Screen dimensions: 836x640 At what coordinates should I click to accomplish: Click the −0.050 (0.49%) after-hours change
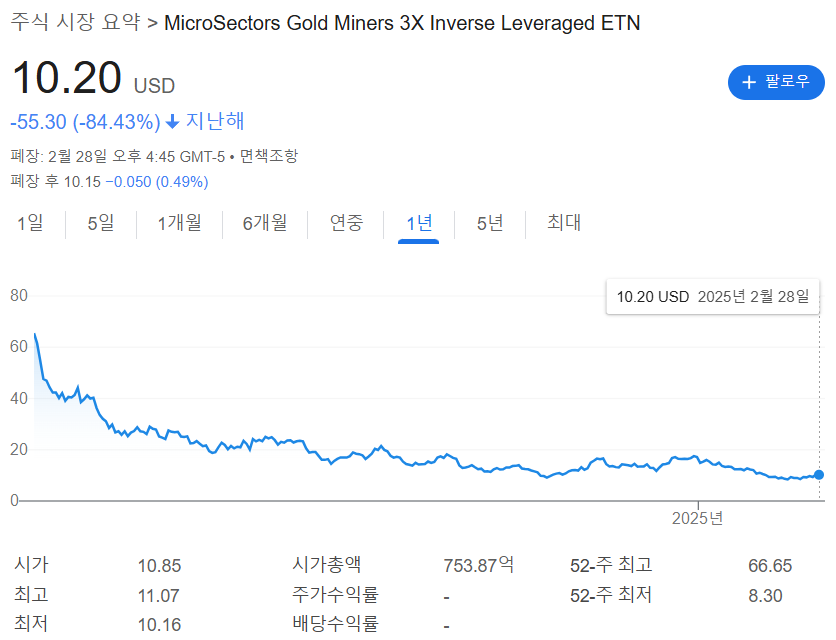(157, 182)
